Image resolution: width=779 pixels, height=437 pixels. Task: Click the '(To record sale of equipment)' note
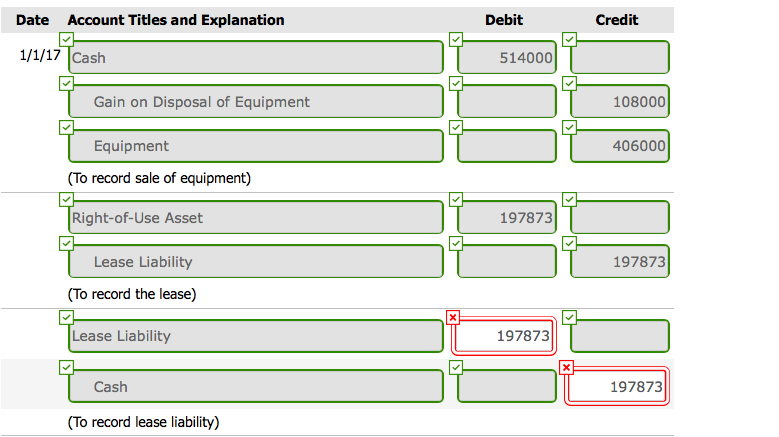point(159,178)
